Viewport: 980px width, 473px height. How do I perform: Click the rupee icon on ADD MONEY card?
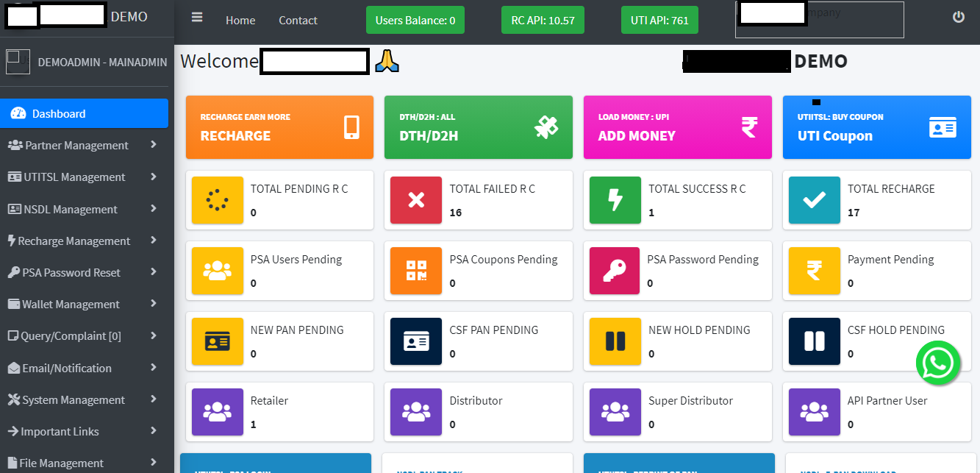pos(748,127)
